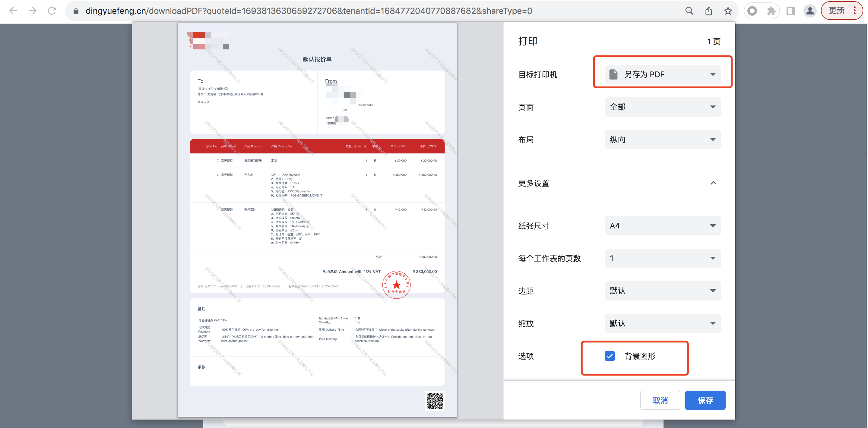Open the 纸张尺寸 A4 dropdown

662,226
